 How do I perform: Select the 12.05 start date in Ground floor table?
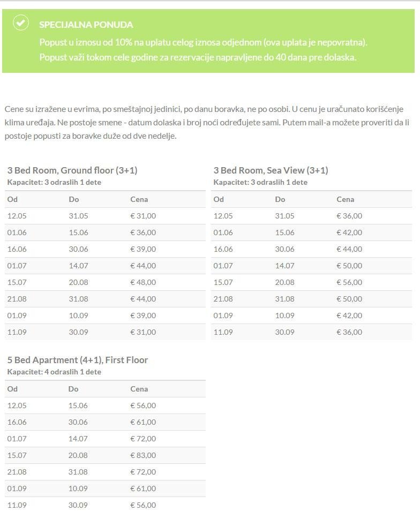[17, 216]
